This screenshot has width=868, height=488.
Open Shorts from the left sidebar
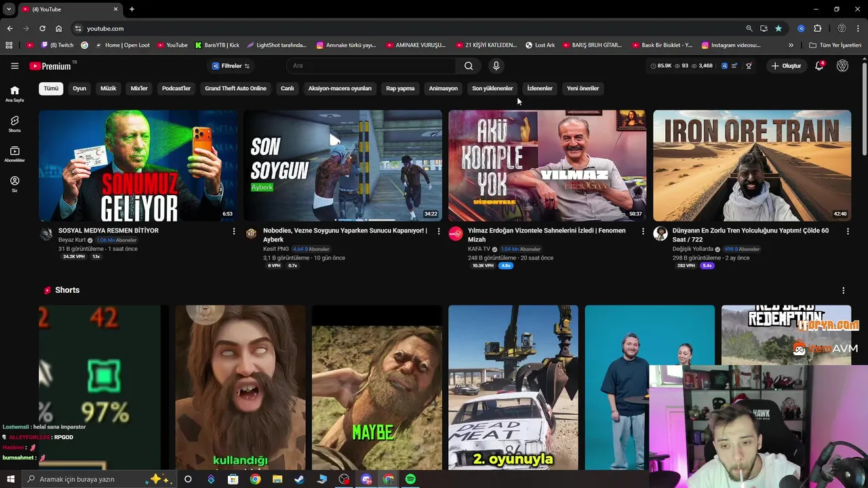(14, 123)
